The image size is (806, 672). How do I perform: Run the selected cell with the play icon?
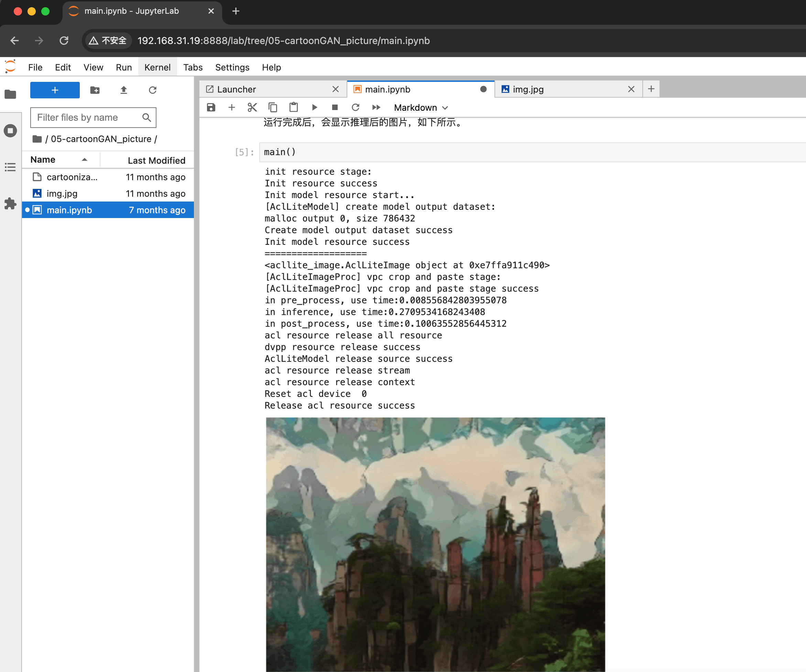point(314,107)
